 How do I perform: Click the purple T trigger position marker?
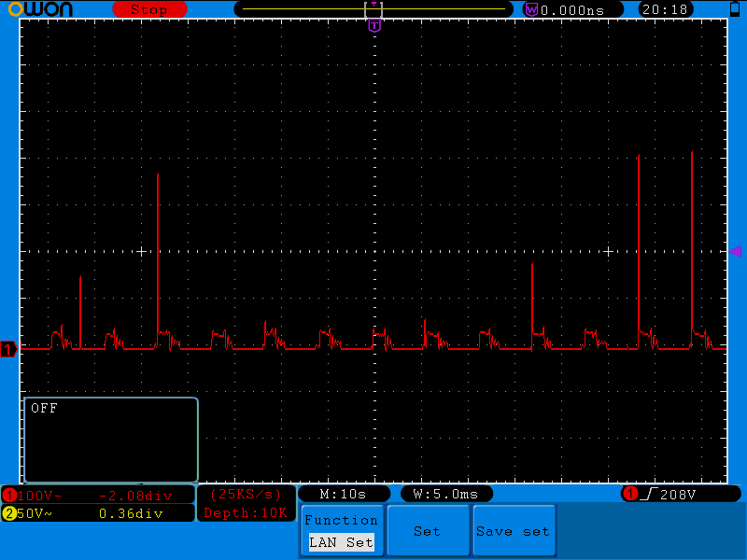click(374, 26)
